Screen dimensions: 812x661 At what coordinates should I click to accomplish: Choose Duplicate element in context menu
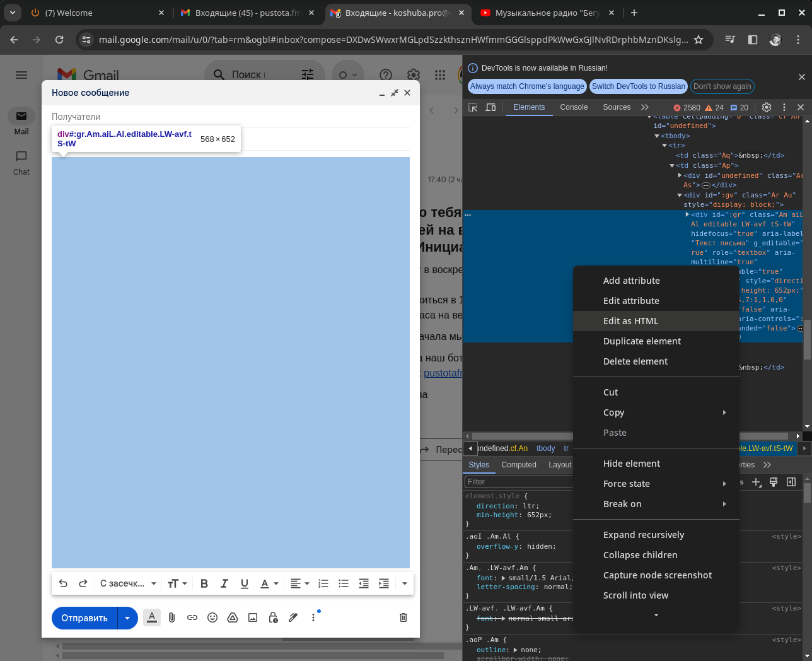click(656, 341)
